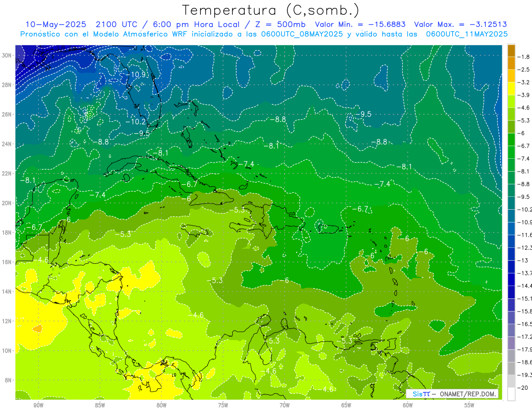Click the '-10.9' contour label over Florida
Screen dimensions: 532x411
point(136,74)
